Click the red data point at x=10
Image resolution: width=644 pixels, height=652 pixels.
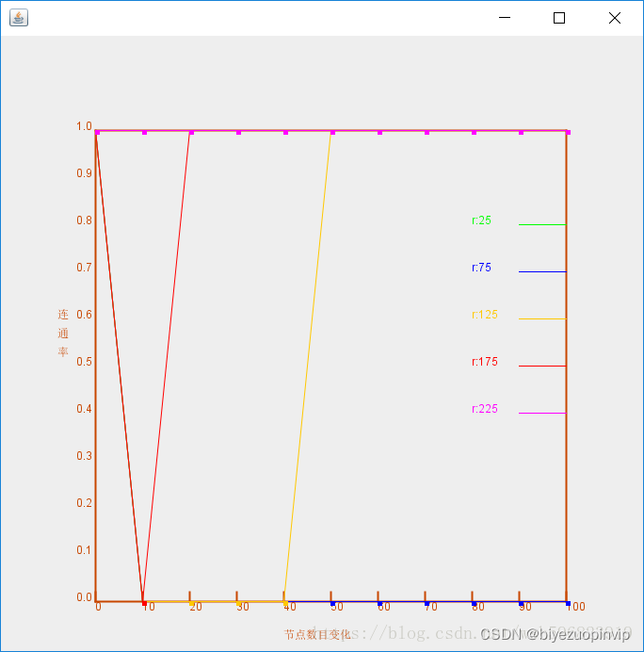[144, 603]
